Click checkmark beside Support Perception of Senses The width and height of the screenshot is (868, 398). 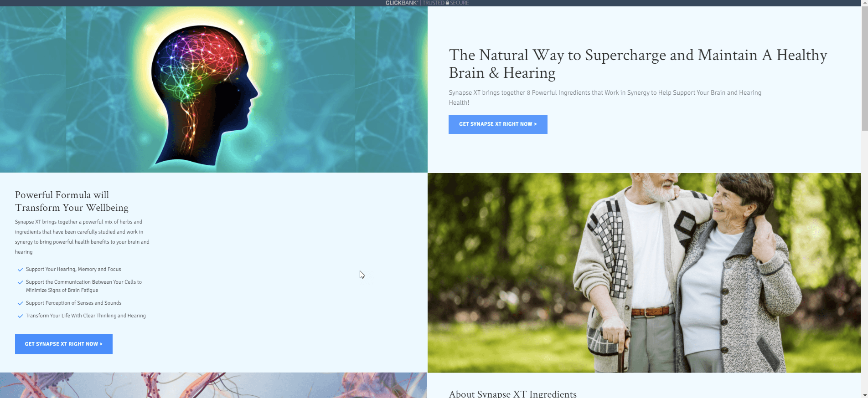20,303
